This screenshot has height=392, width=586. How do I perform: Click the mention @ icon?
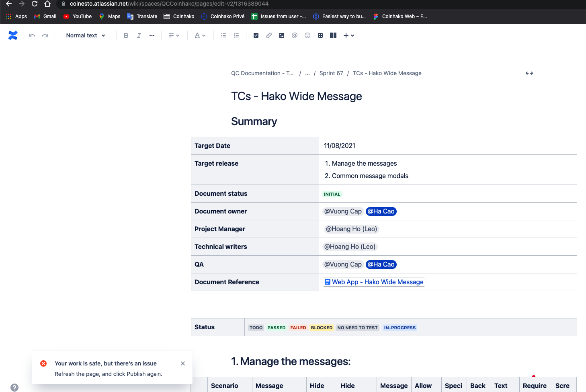295,35
